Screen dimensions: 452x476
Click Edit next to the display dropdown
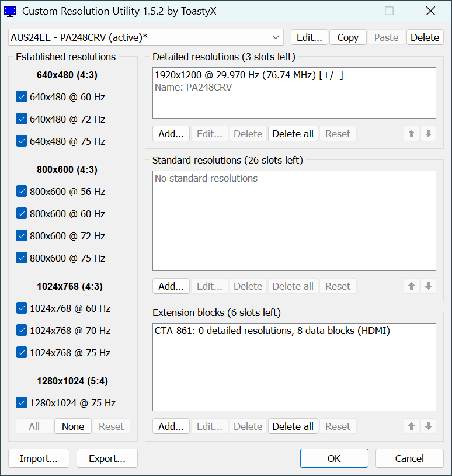(309, 37)
